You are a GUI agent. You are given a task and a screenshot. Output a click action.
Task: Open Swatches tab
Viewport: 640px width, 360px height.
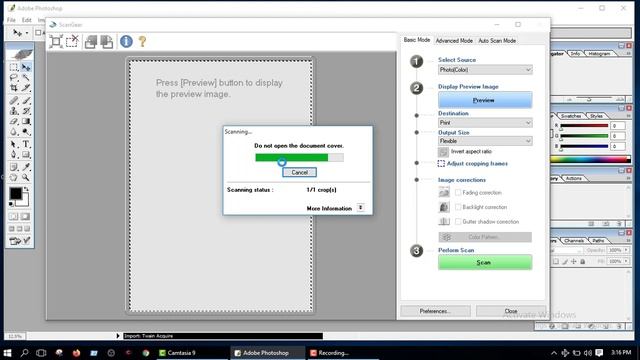[571, 116]
